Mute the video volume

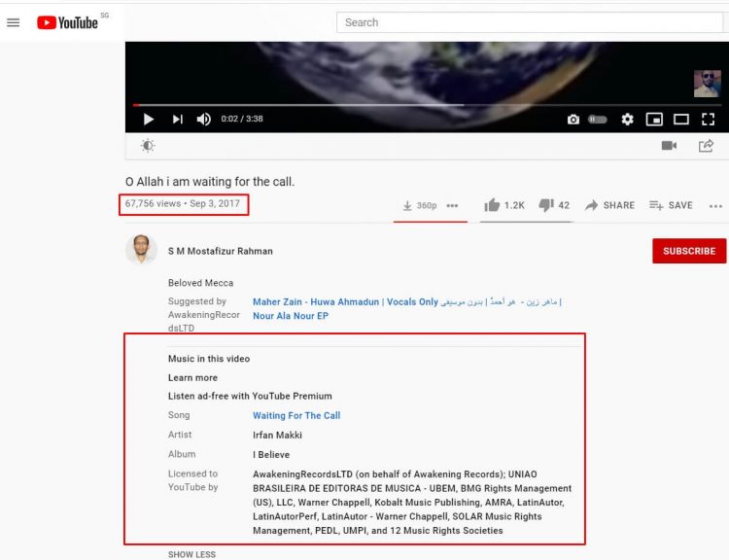point(203,119)
